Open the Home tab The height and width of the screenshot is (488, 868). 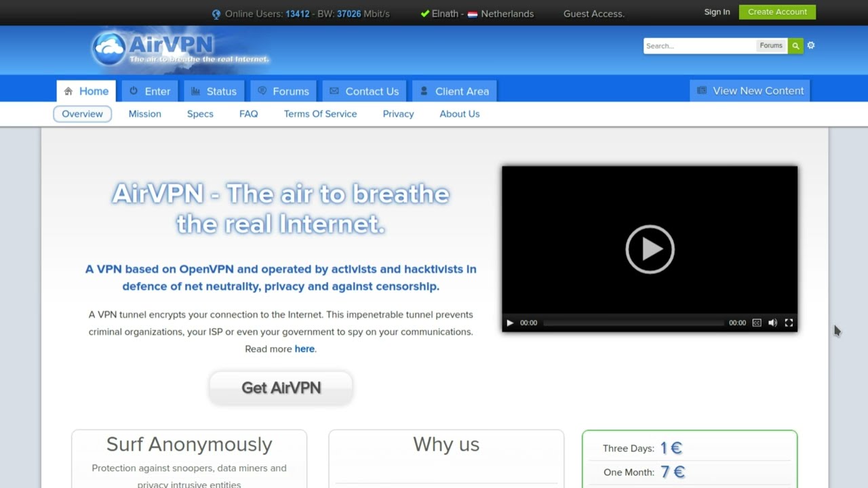pos(86,91)
